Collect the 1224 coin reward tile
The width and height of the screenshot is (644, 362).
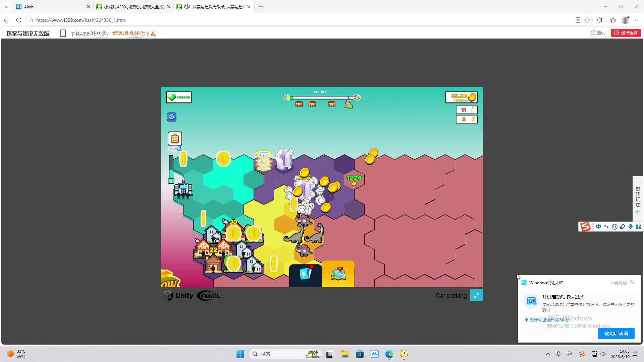[354, 180]
